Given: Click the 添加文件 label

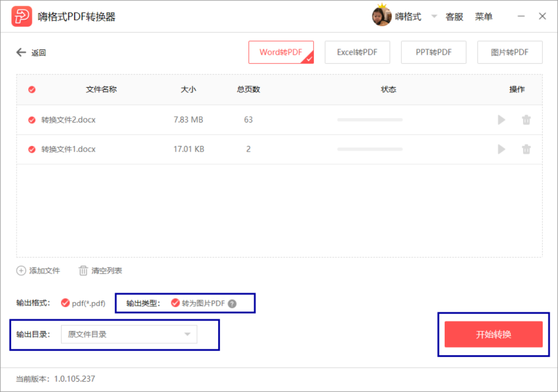Looking at the screenshot, I should [45, 271].
